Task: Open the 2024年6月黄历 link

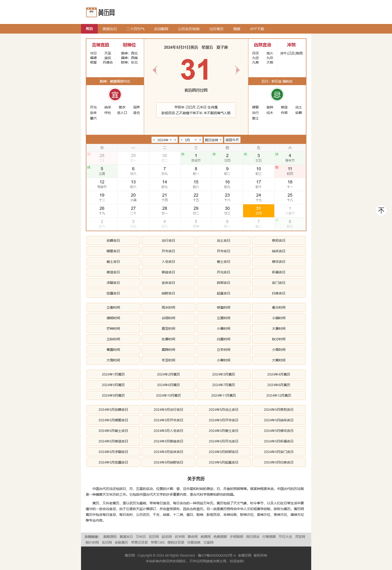Action: (168, 385)
